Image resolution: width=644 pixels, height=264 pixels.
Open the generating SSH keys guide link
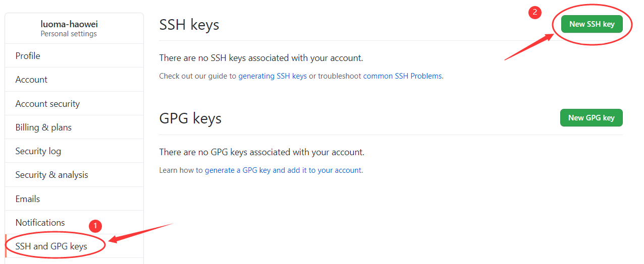(x=273, y=76)
